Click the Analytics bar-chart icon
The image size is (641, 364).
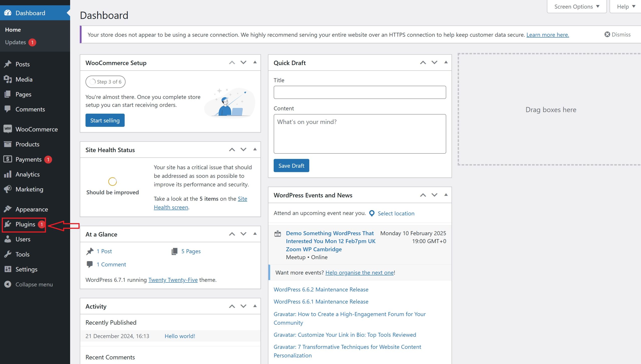pyautogui.click(x=8, y=174)
